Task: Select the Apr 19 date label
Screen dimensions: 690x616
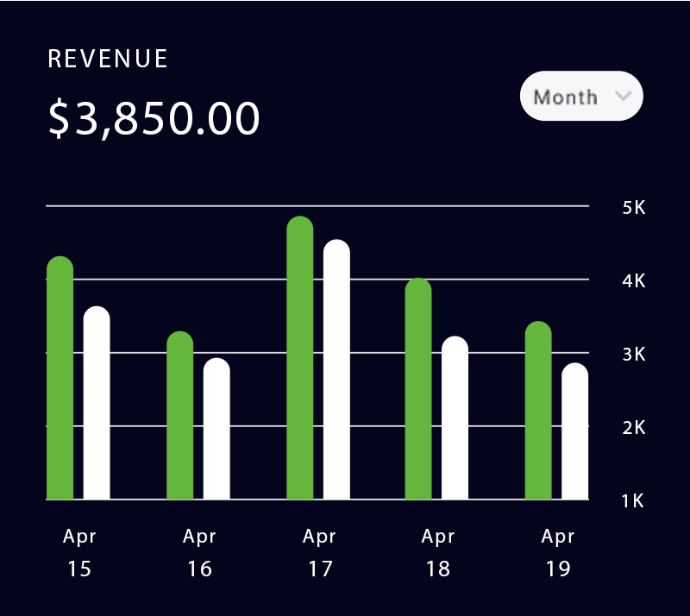Action: click(558, 553)
